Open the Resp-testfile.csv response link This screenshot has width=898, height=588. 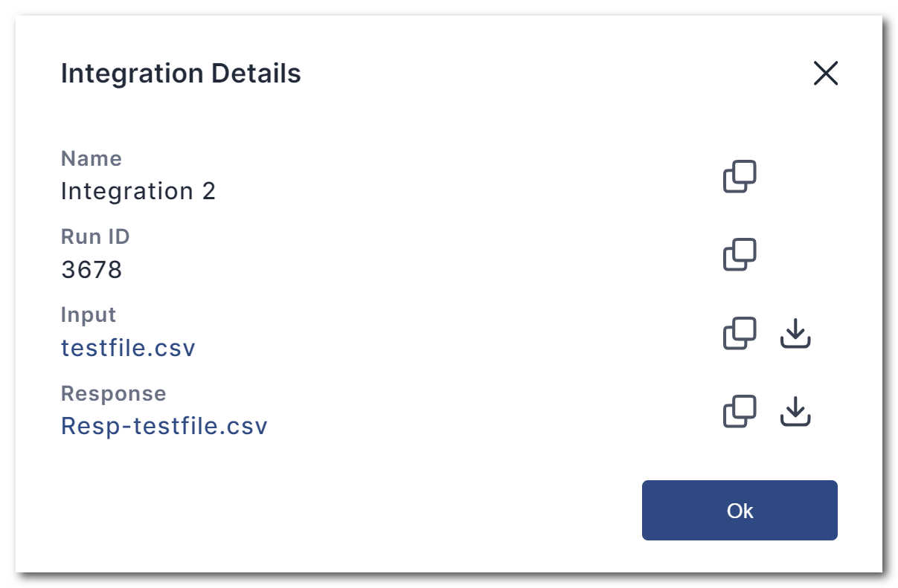164,426
